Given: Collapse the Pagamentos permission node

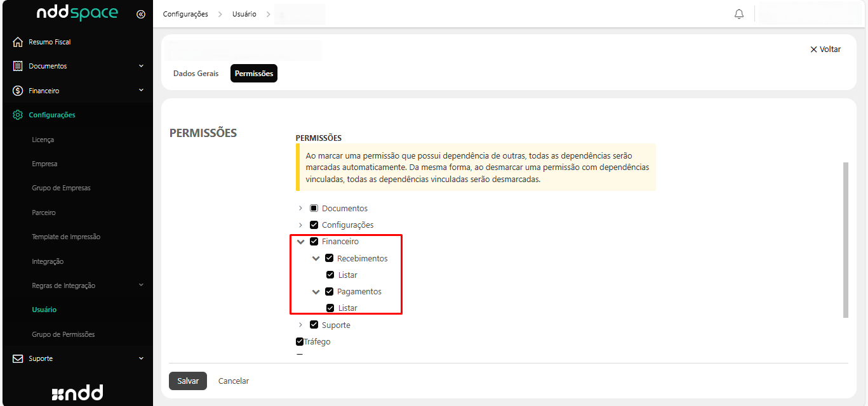Looking at the screenshot, I should [x=316, y=292].
